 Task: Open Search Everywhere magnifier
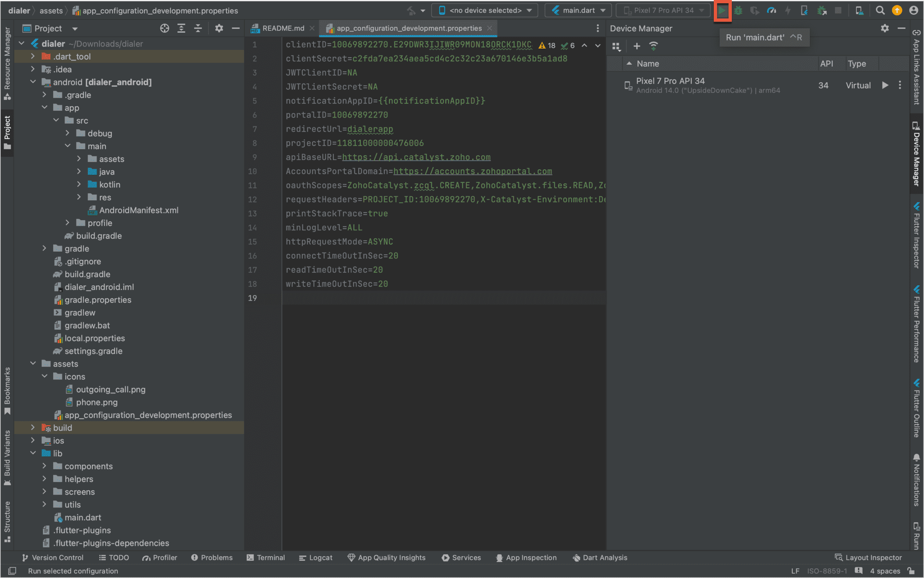(x=880, y=10)
